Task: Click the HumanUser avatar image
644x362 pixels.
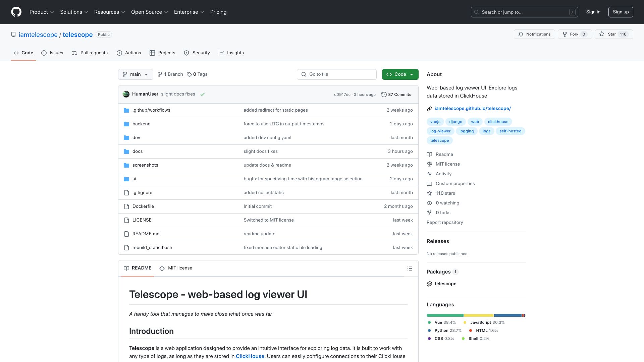Action: 126,94
